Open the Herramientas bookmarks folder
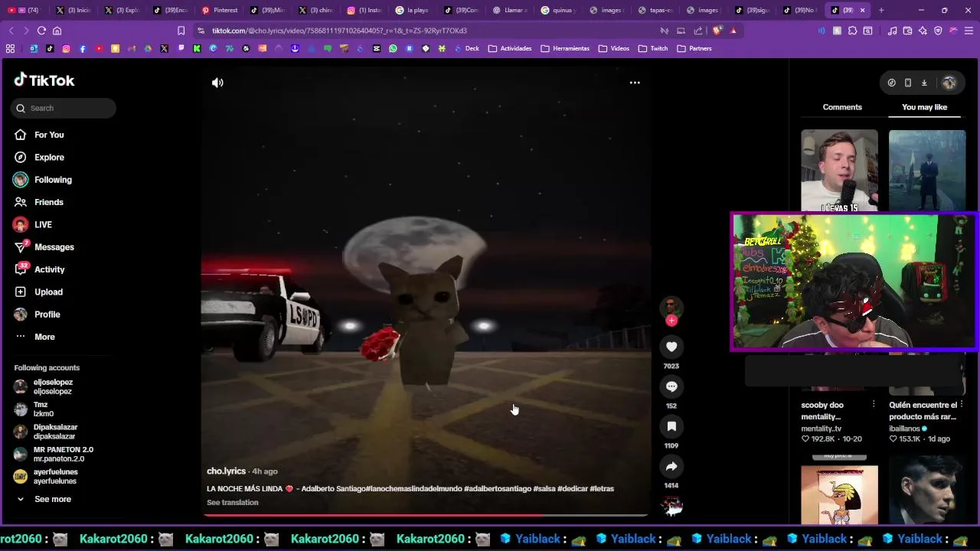Screen dimensions: 980x551 pos(565,48)
